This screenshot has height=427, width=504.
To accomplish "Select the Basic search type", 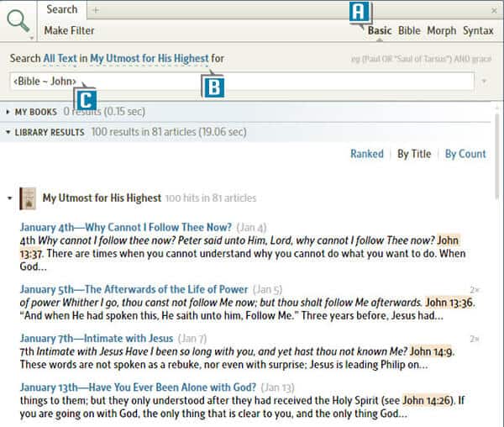I will tap(380, 30).
